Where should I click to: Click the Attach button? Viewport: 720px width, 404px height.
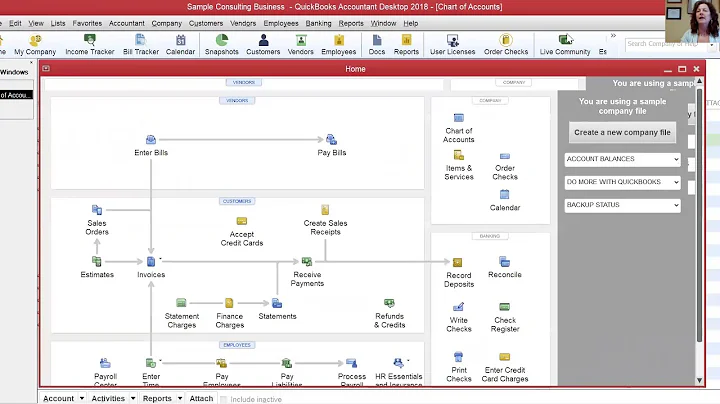click(201, 398)
